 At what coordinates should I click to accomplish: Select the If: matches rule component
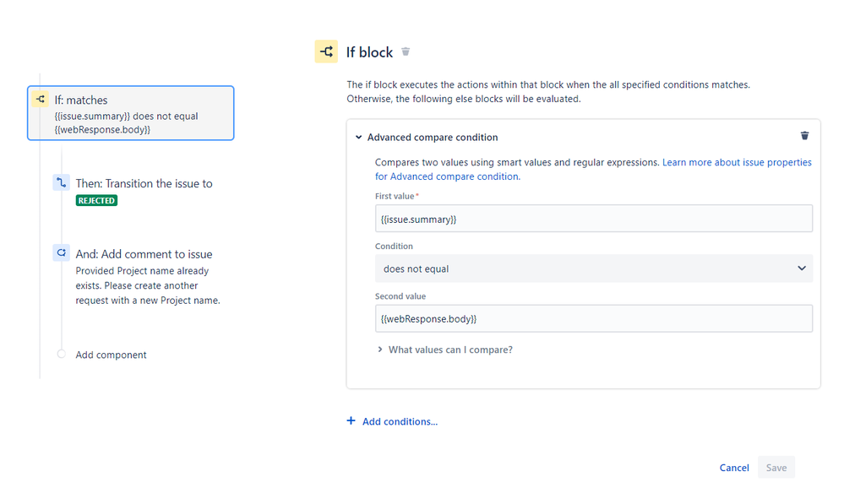tap(131, 113)
